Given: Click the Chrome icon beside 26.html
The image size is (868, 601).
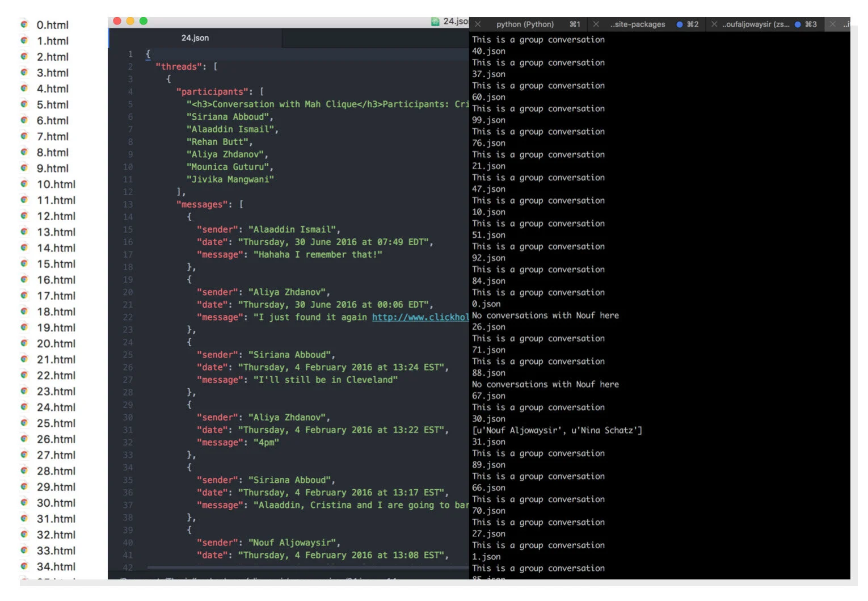Looking at the screenshot, I should pos(24,439).
